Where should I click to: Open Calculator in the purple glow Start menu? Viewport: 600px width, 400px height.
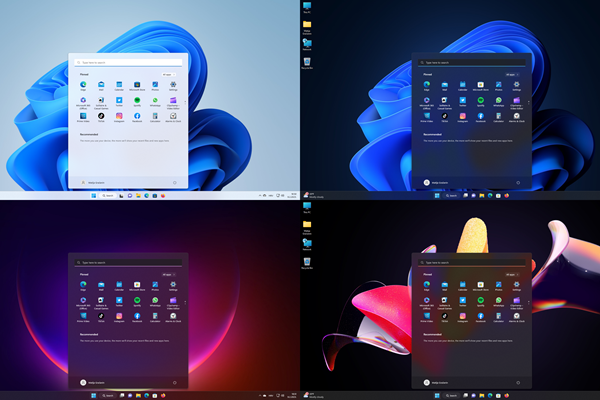point(155,316)
